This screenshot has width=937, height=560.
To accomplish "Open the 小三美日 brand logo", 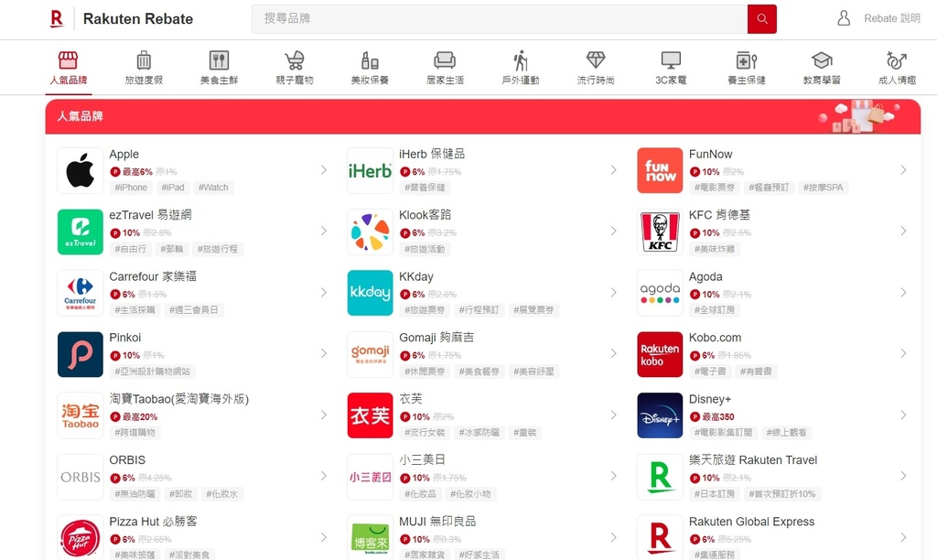I will click(370, 477).
